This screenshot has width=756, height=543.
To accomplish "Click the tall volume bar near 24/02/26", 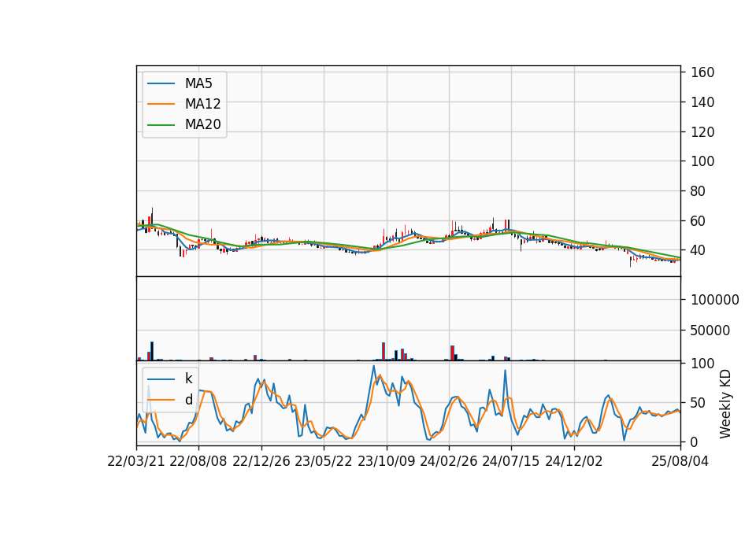I will click(452, 353).
